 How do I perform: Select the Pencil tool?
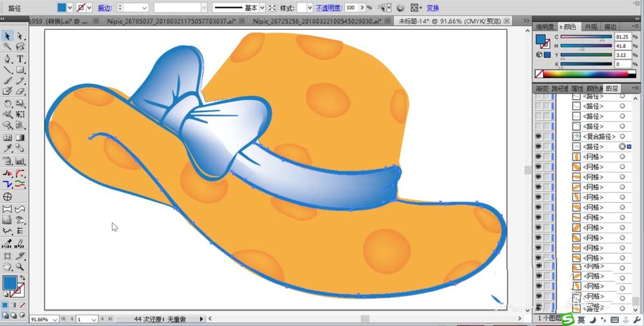pos(20,81)
